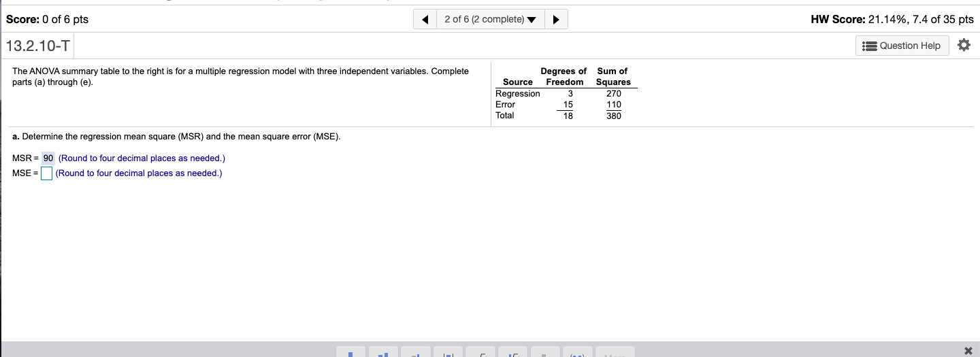Click the Degrees of Freedom total 18
980x357 pixels.
pyautogui.click(x=568, y=116)
